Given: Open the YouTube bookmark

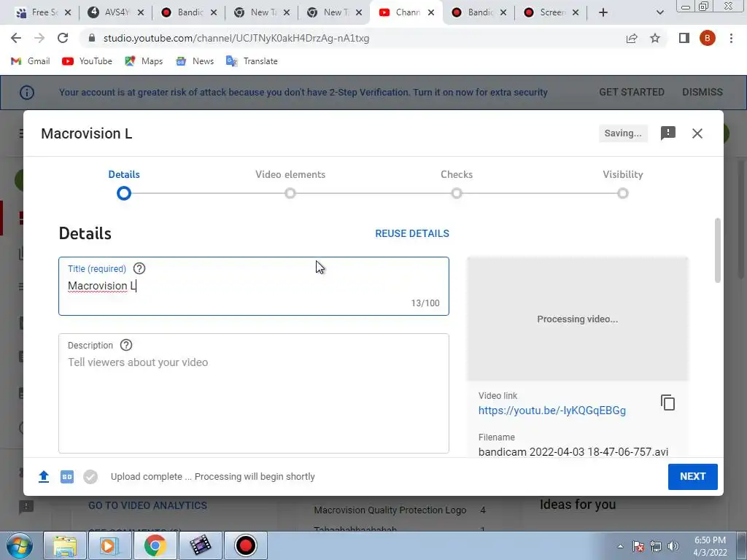Looking at the screenshot, I should 88,61.
